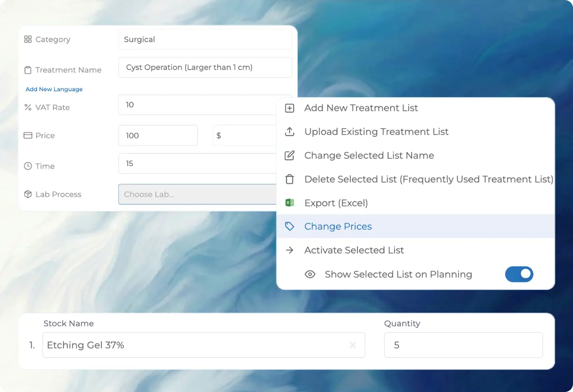This screenshot has width=573, height=392.
Task: Click the cube icon beside Lab Process
Action: pyautogui.click(x=28, y=194)
